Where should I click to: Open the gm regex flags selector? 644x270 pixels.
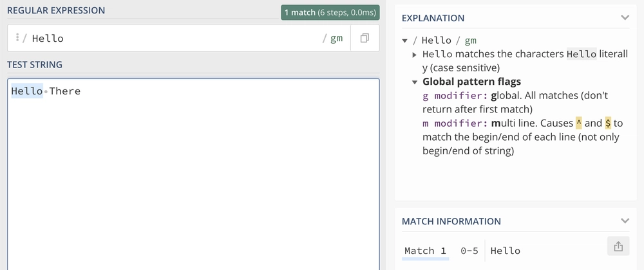(x=336, y=39)
